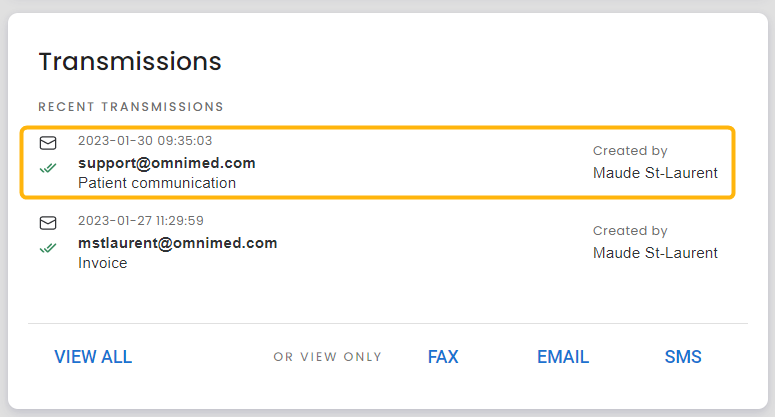Image resolution: width=775 pixels, height=417 pixels.
Task: Click the Recent Transmissions section label
Action: tap(131, 107)
